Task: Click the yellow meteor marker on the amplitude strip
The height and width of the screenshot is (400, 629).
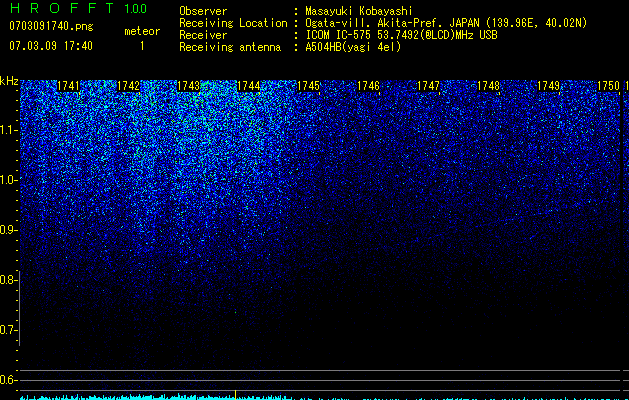Action: 235,394
